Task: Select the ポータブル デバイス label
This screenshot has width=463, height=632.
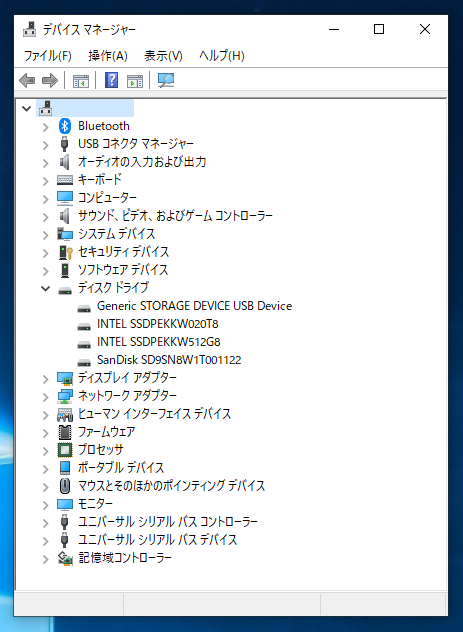Action: pos(121,468)
